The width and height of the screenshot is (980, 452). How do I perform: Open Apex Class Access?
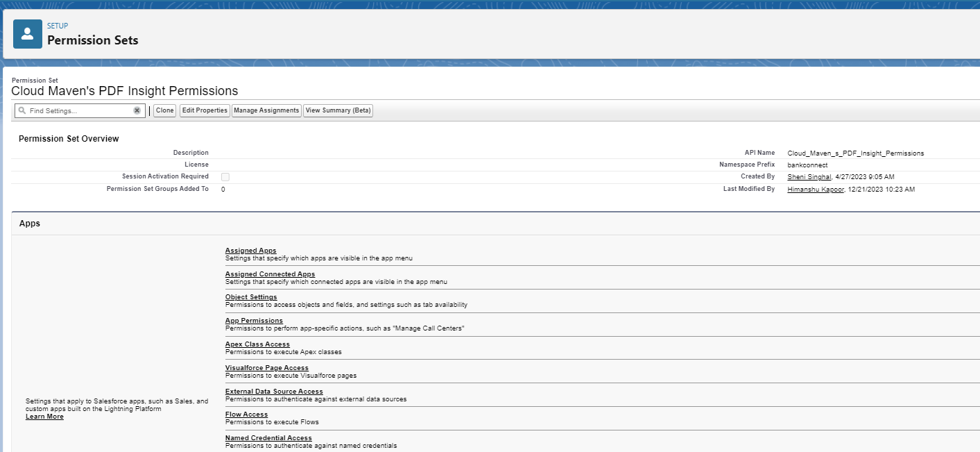point(257,344)
